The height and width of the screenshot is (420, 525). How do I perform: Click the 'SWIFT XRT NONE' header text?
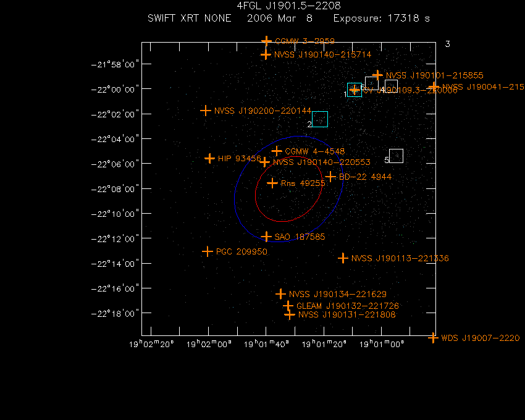click(x=190, y=18)
